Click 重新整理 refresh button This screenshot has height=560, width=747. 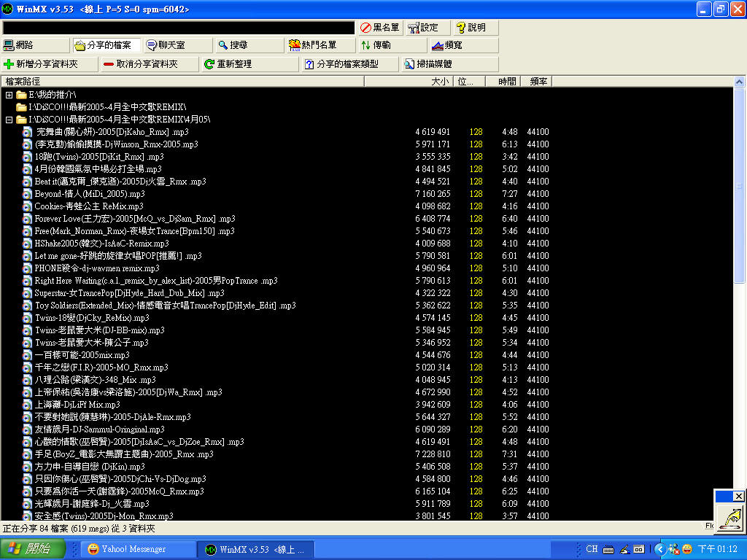click(250, 64)
